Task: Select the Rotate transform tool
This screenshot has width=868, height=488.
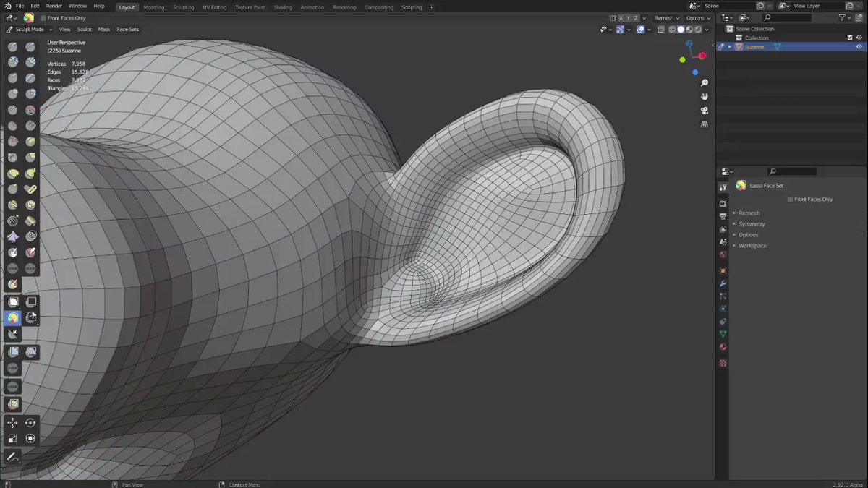Action: 30,423
